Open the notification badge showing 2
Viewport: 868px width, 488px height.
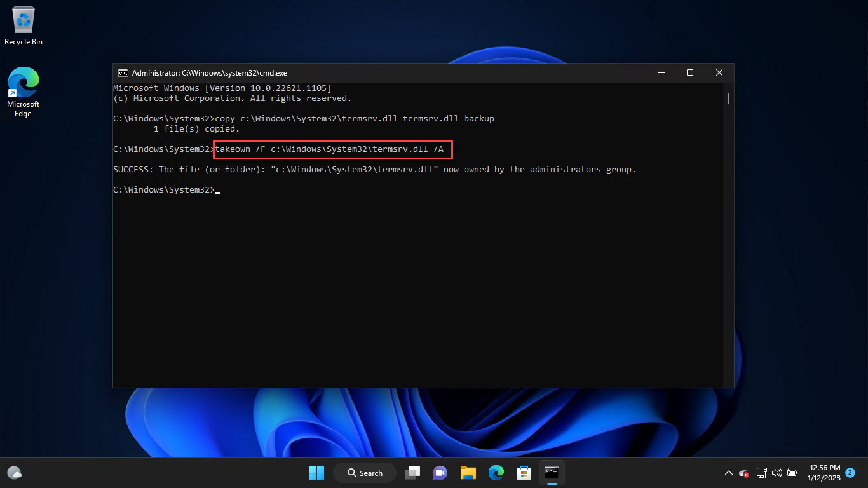850,472
